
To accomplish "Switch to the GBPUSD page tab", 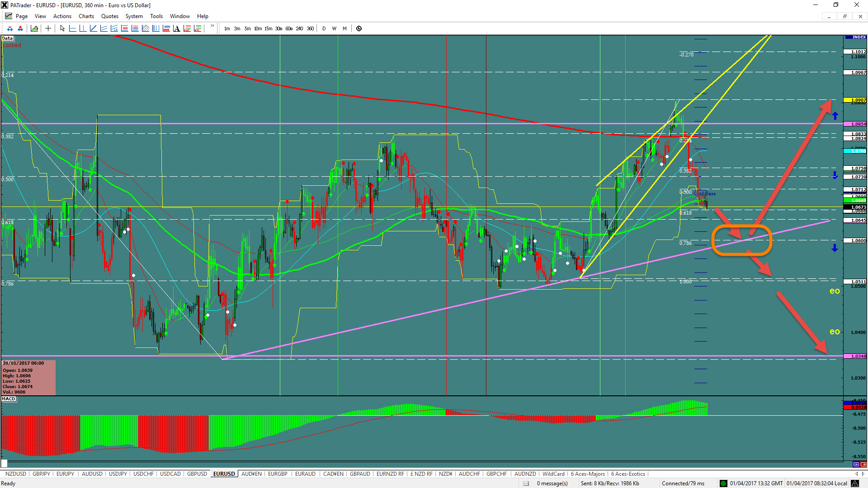I will (x=197, y=474).
